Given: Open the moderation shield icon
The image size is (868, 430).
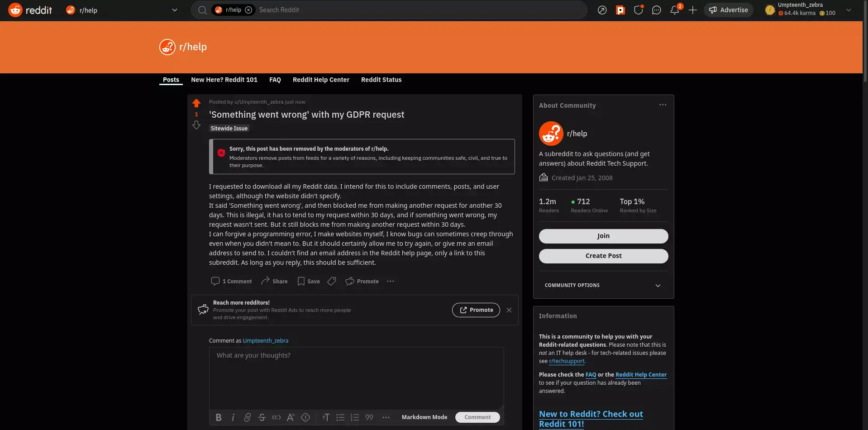Looking at the screenshot, I should [639, 10].
